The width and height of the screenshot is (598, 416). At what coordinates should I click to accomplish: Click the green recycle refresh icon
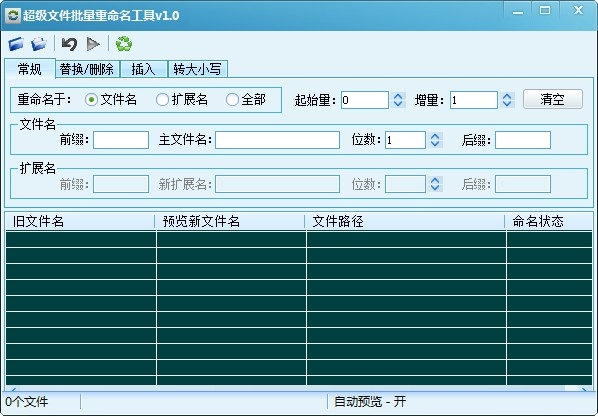124,44
